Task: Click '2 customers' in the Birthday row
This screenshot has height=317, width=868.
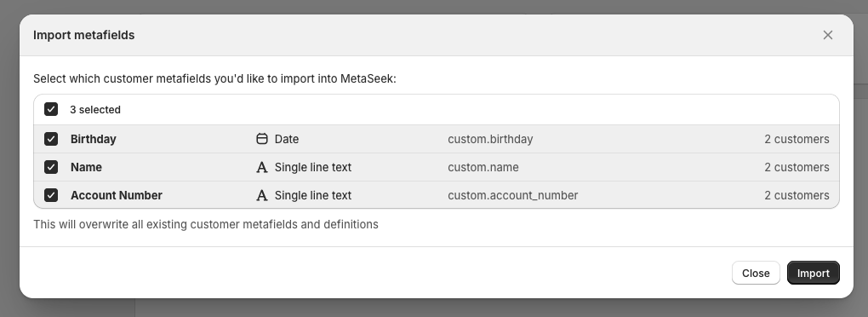Action: click(797, 139)
